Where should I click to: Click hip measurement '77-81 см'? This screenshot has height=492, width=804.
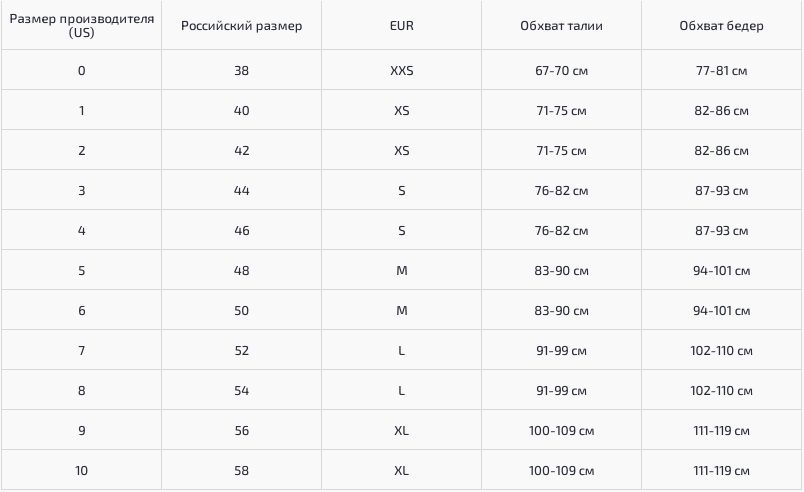[721, 70]
